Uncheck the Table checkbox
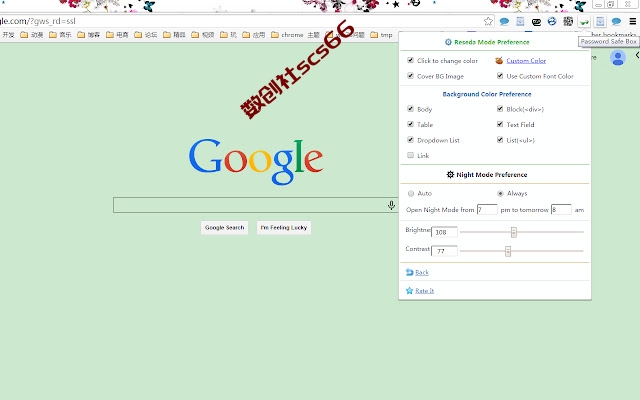The height and width of the screenshot is (400, 640). point(410,124)
